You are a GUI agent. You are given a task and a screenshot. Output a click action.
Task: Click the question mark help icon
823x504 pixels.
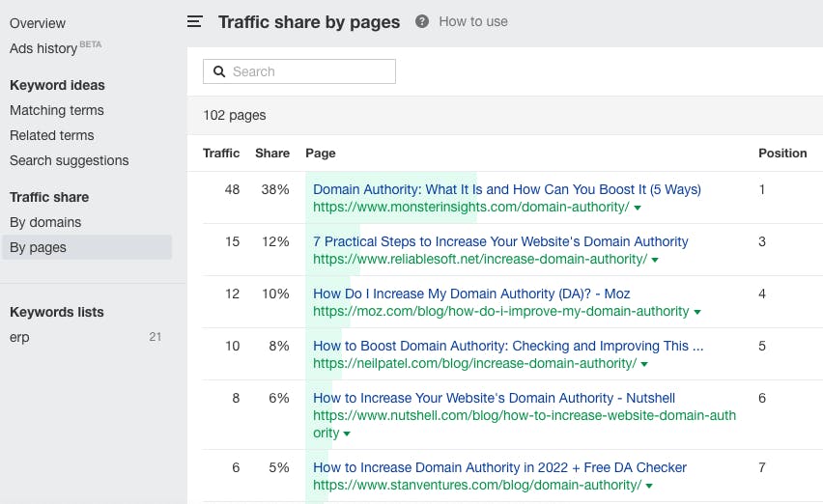click(422, 21)
